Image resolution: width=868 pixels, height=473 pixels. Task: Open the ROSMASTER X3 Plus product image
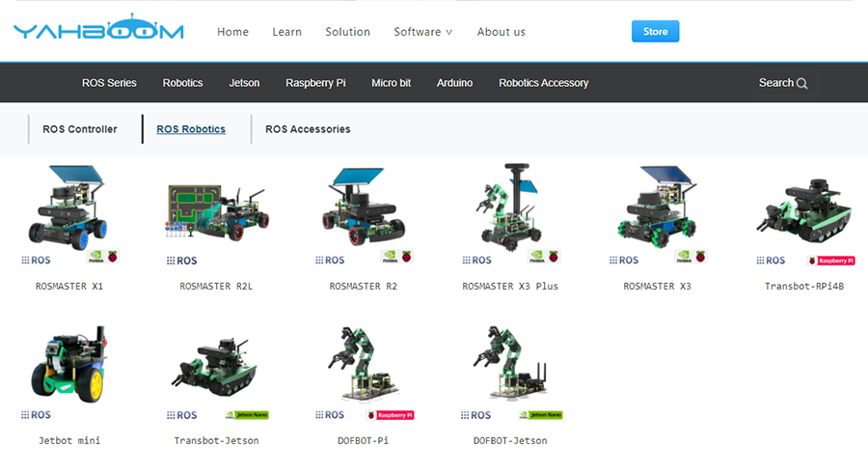point(509,207)
